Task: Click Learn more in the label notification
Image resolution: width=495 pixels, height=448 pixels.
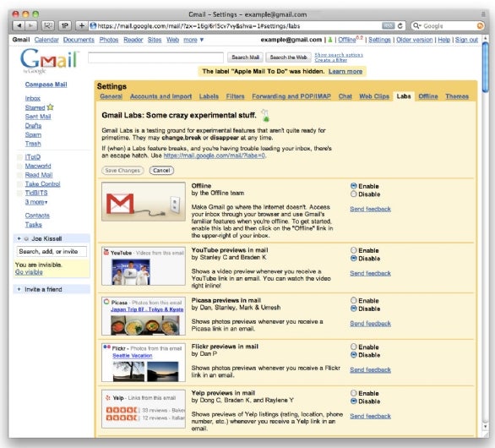Action: click(x=345, y=71)
